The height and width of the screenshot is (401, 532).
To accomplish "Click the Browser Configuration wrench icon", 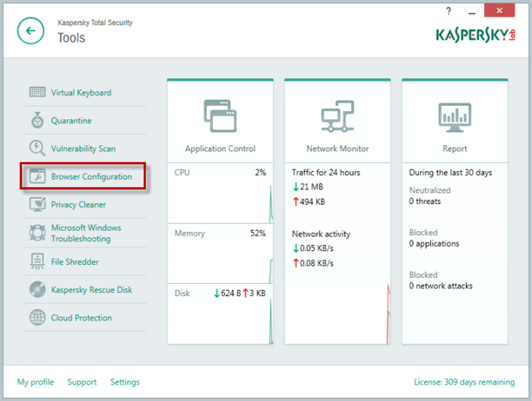I will pos(38,176).
